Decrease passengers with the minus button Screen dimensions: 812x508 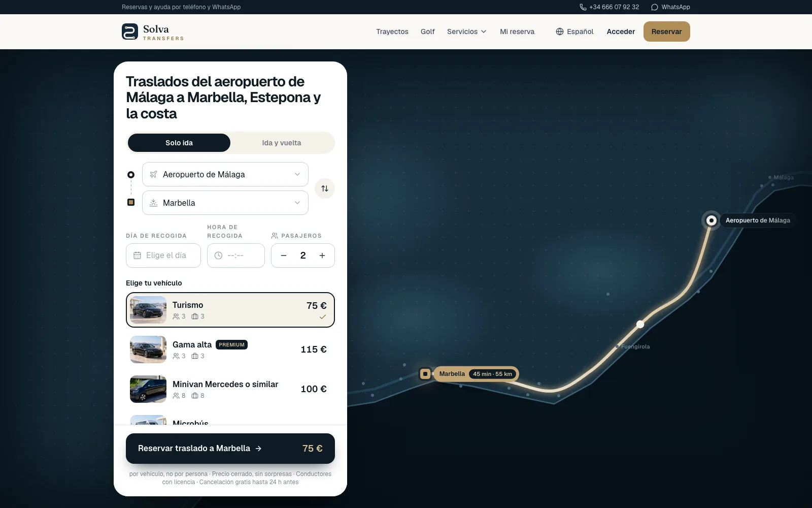pyautogui.click(x=284, y=256)
